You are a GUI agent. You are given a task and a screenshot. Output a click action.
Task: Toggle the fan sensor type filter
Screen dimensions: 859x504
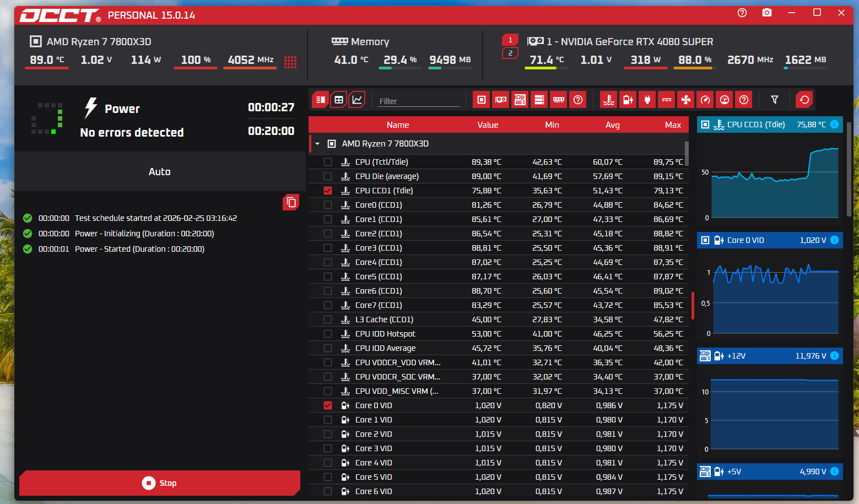[686, 100]
